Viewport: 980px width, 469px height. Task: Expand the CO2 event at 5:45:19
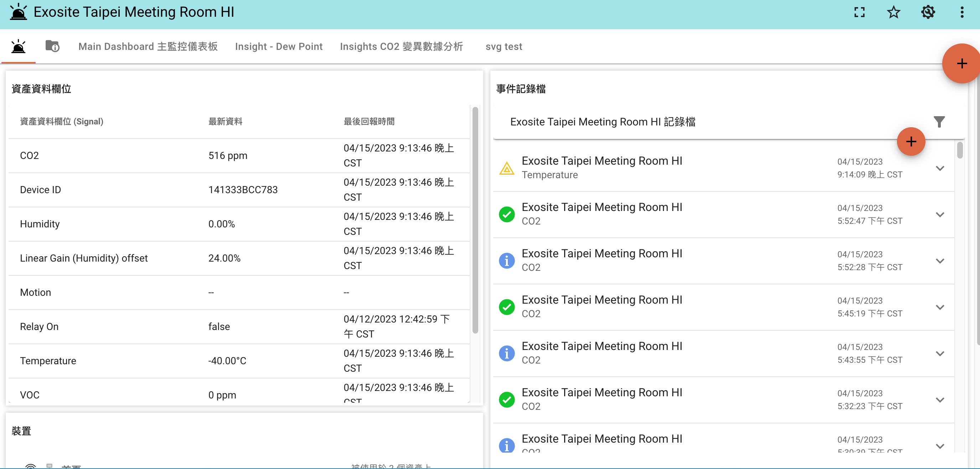pyautogui.click(x=940, y=307)
